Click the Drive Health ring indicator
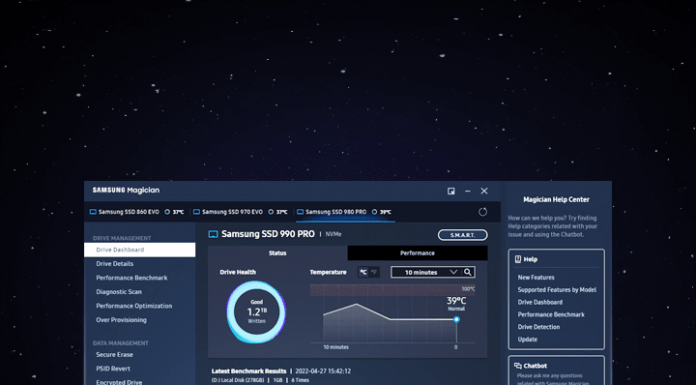Screen dimensions: 696x385 coord(256,312)
